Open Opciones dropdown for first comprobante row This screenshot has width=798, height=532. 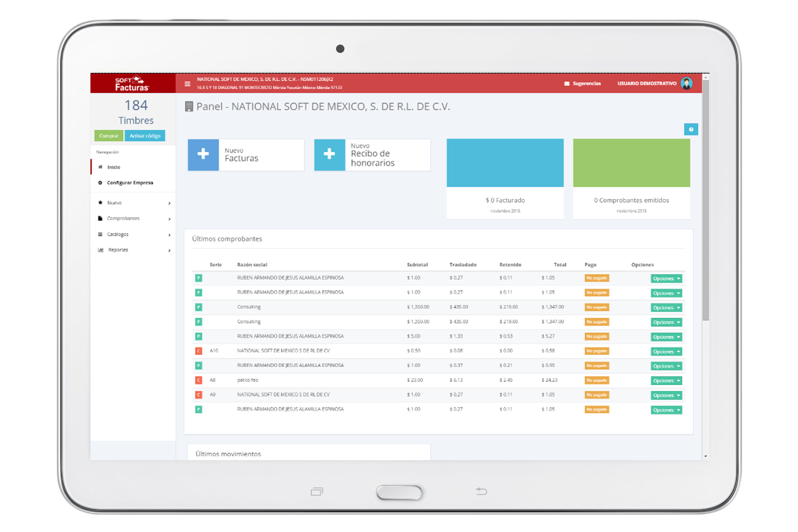click(666, 279)
